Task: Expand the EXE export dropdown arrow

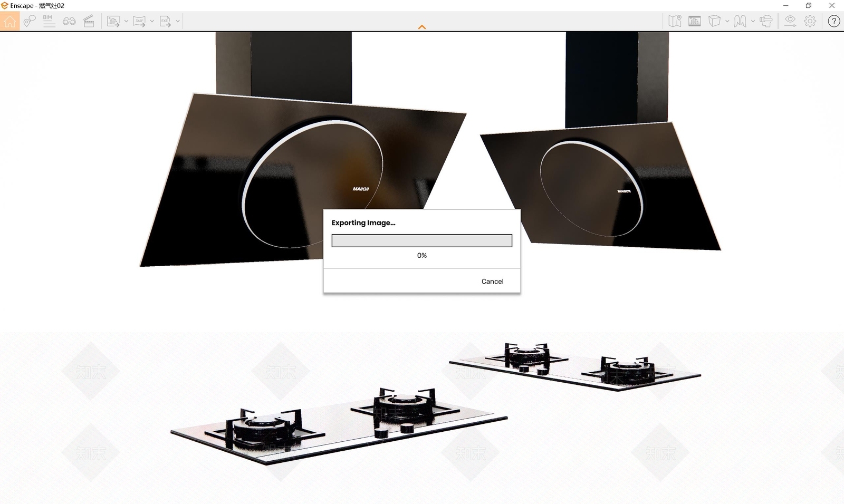Action: click(178, 21)
